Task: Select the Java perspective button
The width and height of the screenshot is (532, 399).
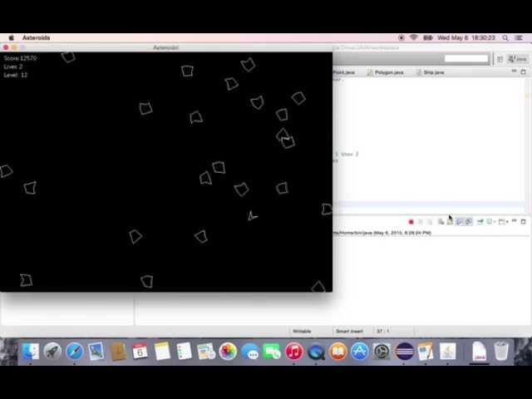Action: click(518, 59)
